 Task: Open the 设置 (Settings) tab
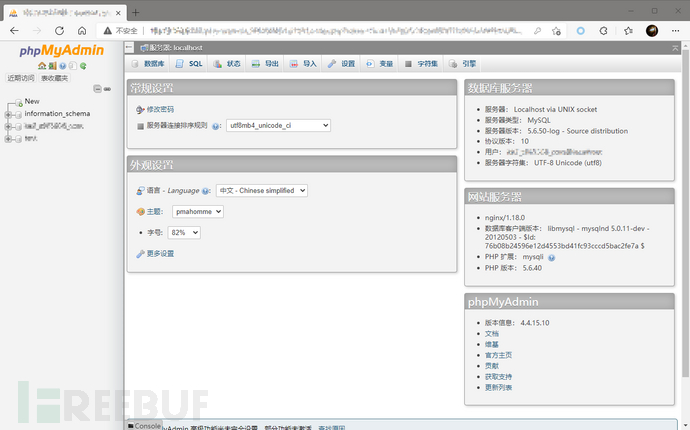(341, 64)
